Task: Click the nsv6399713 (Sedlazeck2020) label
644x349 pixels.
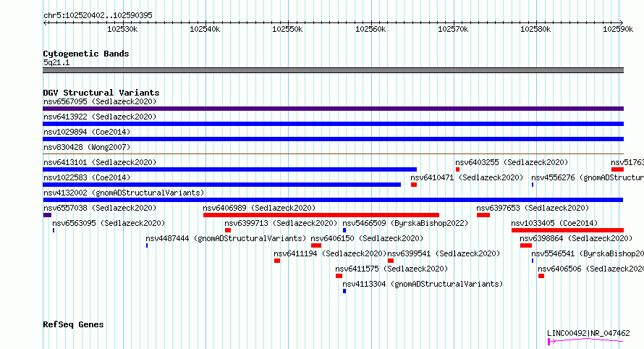Action: (x=281, y=223)
